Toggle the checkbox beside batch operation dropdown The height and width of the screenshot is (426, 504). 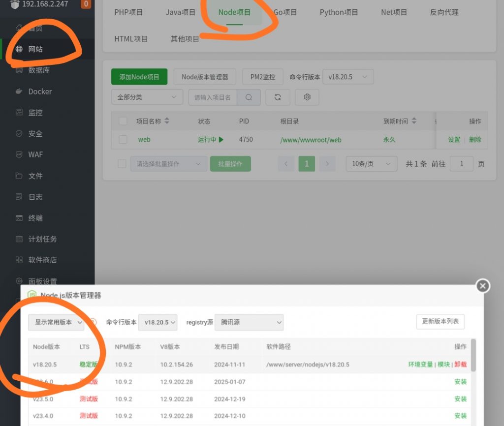[122, 164]
